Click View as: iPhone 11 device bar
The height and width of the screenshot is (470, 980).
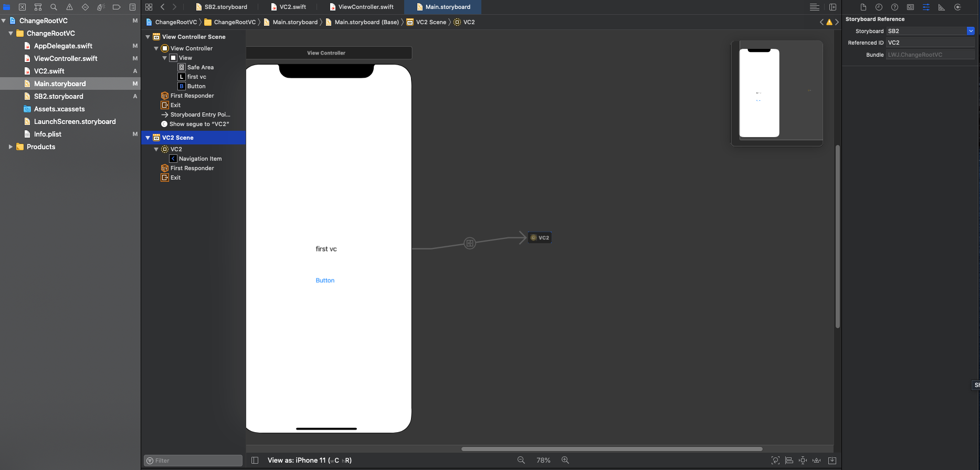click(x=309, y=460)
